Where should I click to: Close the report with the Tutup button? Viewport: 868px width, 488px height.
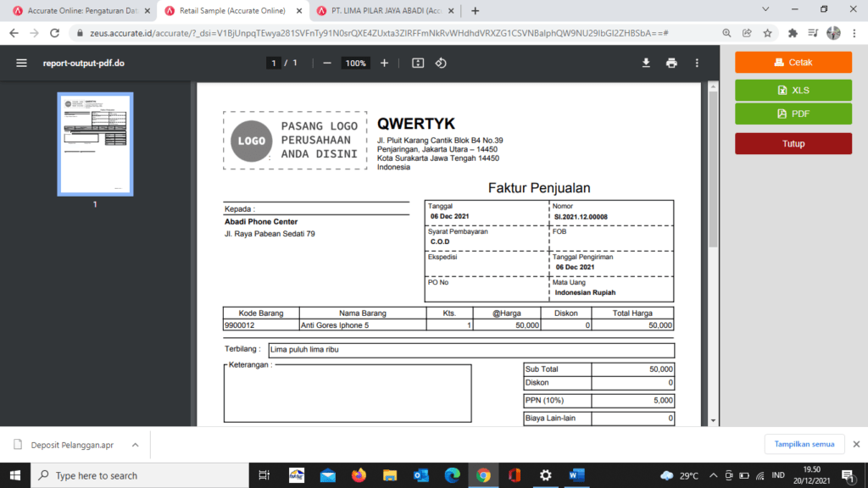tap(793, 143)
